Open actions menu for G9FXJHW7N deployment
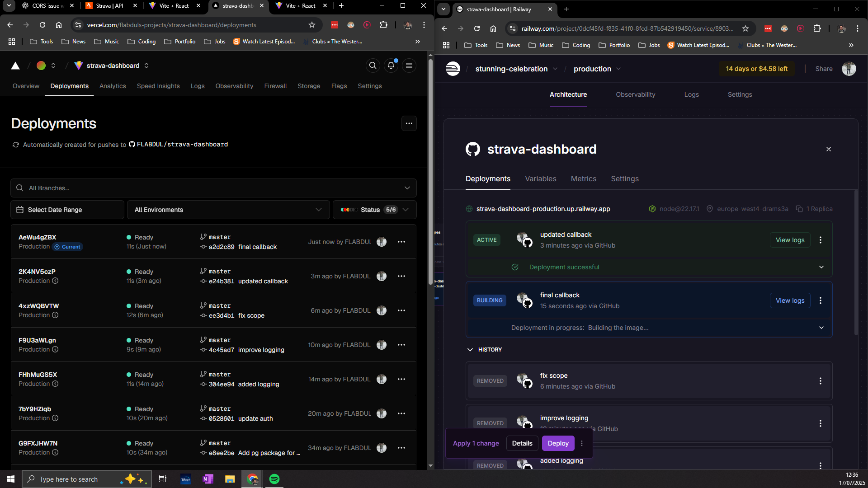The height and width of the screenshot is (488, 868). click(x=401, y=448)
